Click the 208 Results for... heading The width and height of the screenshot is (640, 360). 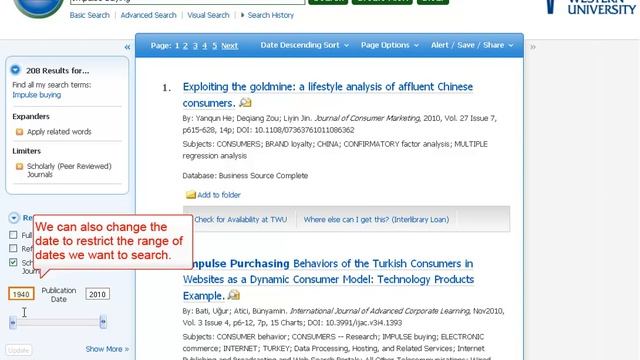pos(58,71)
